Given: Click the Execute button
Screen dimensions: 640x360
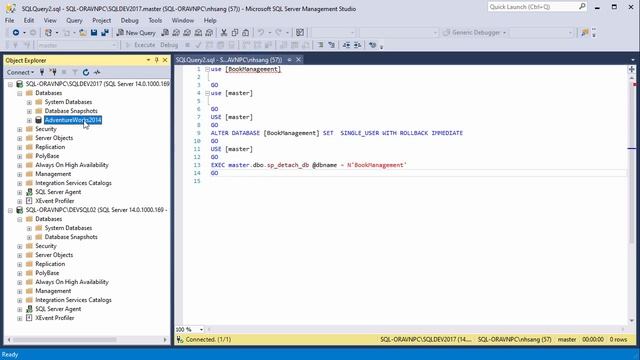Looking at the screenshot, I should tap(140, 45).
